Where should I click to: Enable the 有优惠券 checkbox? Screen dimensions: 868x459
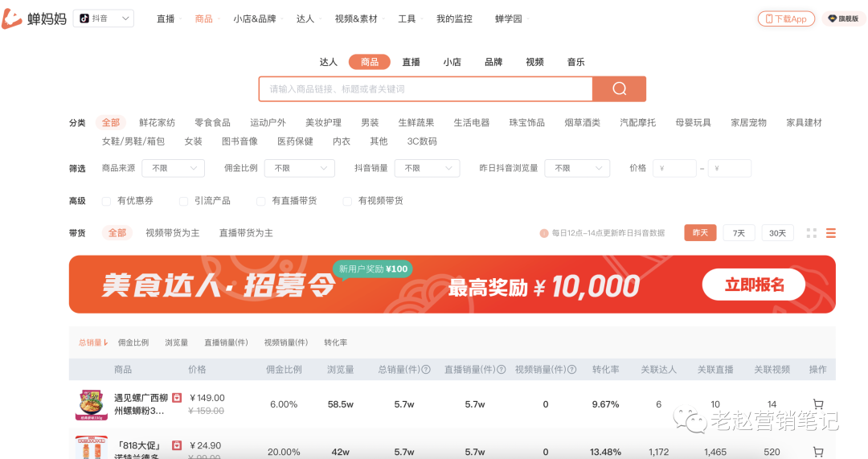[106, 201]
